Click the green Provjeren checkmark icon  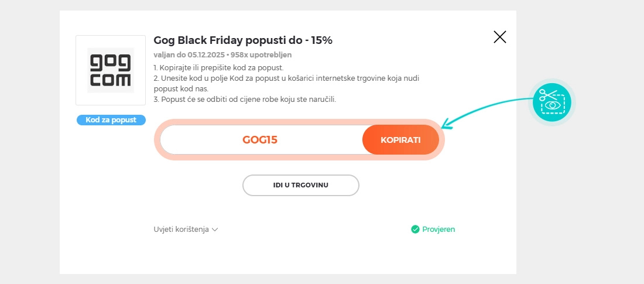415,230
